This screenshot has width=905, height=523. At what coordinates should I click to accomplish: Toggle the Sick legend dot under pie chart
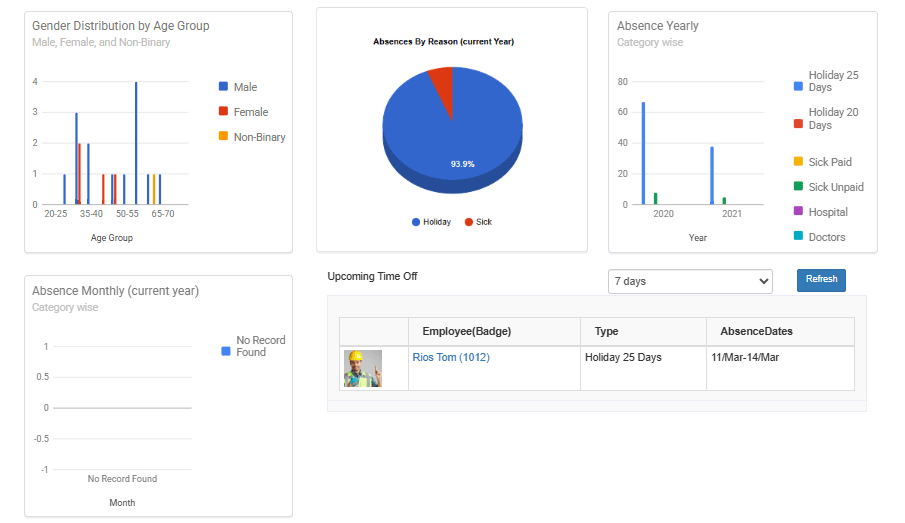point(469,222)
